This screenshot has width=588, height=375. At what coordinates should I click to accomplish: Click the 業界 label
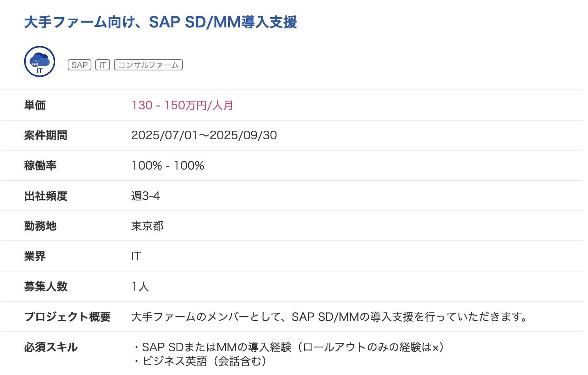click(35, 256)
